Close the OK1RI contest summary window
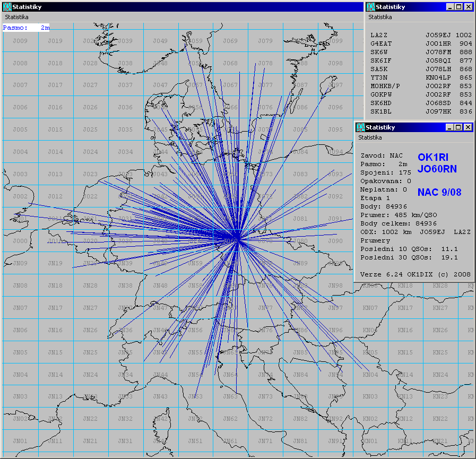The height and width of the screenshot is (459, 476). pyautogui.click(x=468, y=127)
